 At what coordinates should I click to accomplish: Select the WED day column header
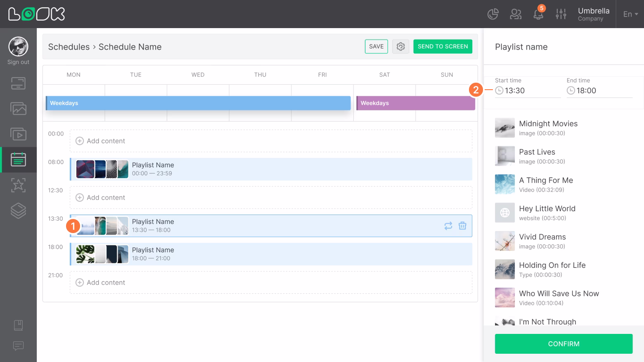198,75
